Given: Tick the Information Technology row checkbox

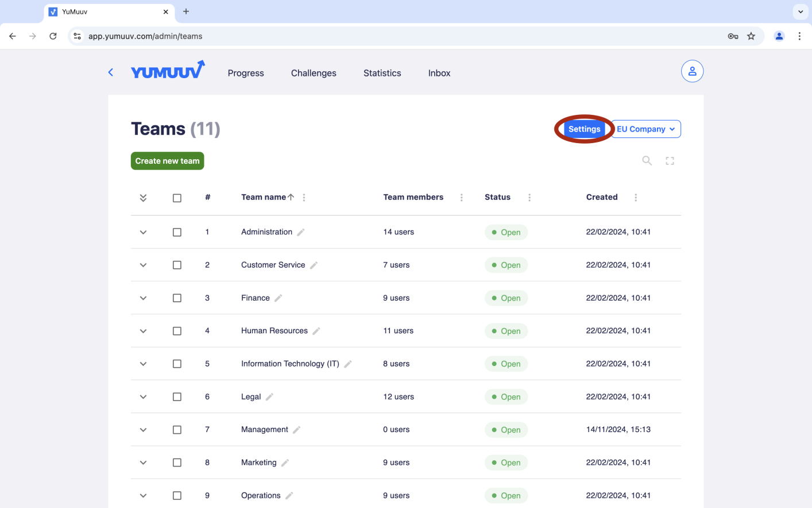Looking at the screenshot, I should tap(177, 364).
